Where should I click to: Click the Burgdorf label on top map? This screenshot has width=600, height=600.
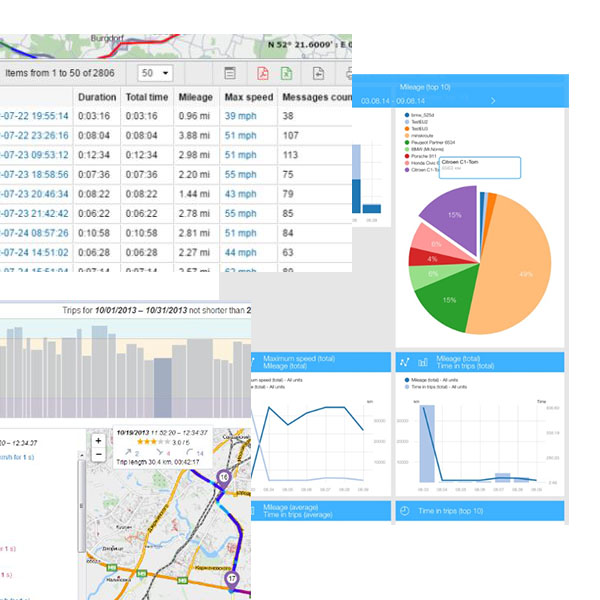(107, 38)
